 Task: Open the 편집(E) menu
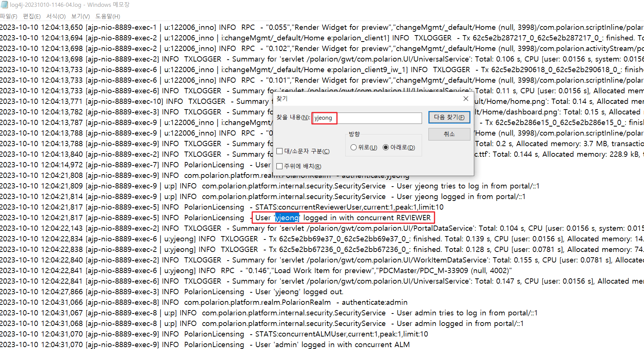[x=32, y=16]
